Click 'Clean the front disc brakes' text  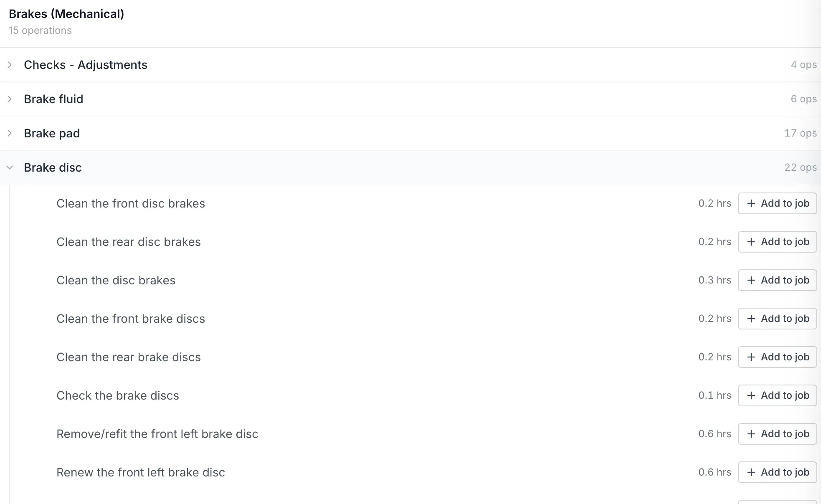tap(131, 203)
